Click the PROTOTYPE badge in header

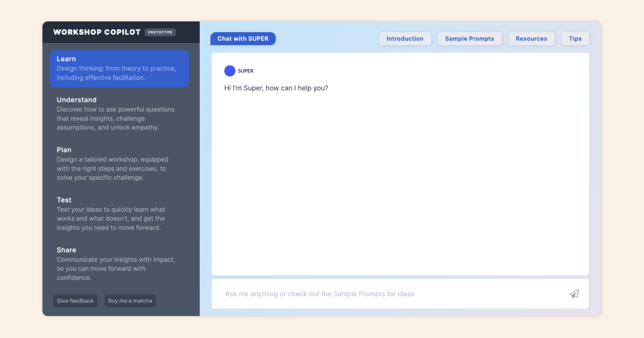[160, 32]
